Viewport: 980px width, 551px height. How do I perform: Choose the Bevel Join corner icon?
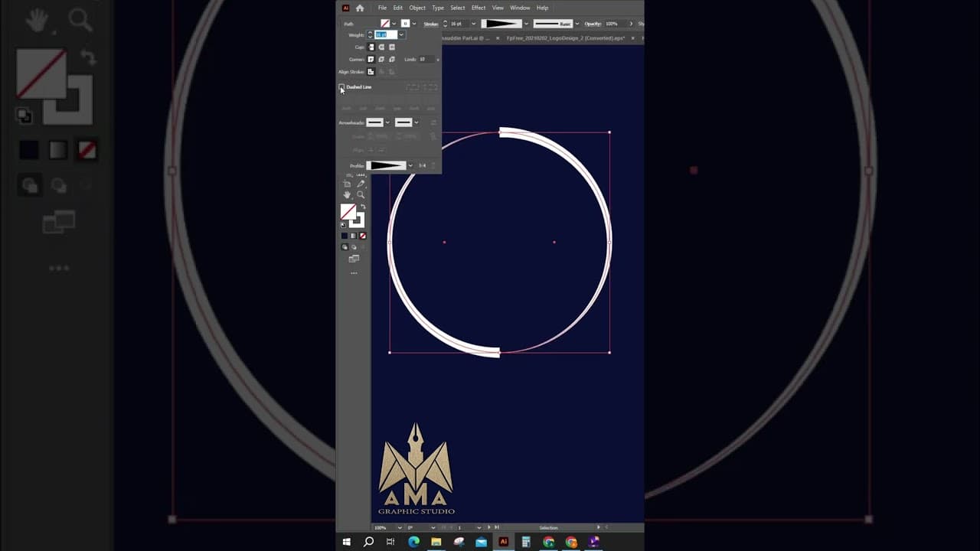pos(392,60)
